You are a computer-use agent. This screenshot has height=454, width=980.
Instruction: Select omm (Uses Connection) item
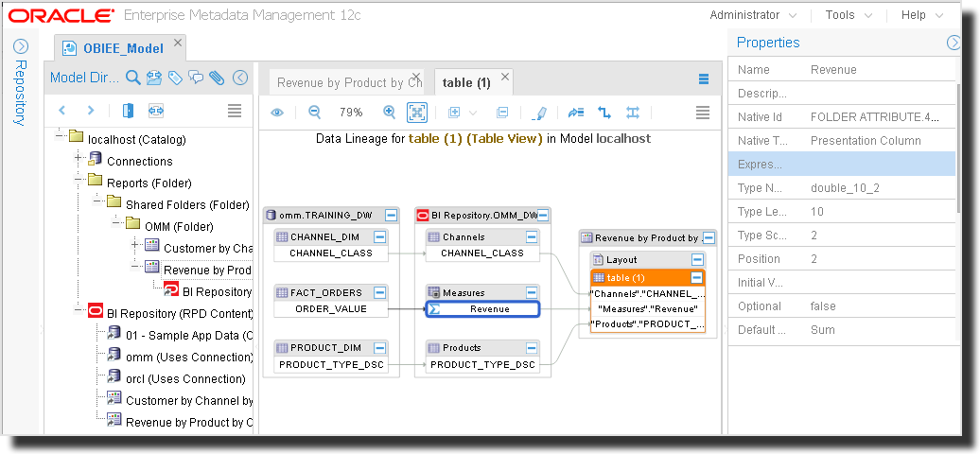189,358
